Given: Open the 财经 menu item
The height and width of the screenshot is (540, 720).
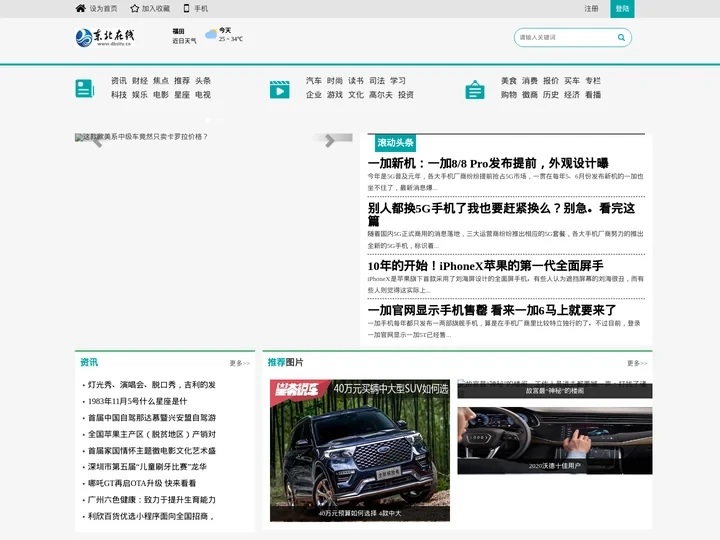Looking at the screenshot, I should pos(140,81).
